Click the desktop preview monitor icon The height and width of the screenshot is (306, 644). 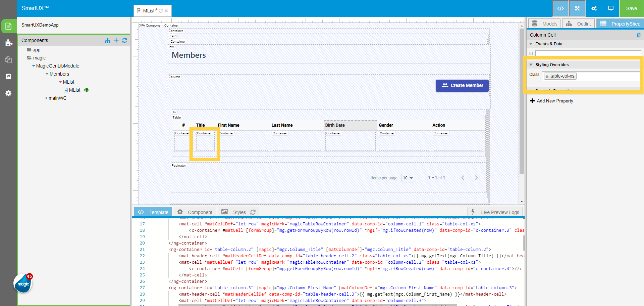610,8
